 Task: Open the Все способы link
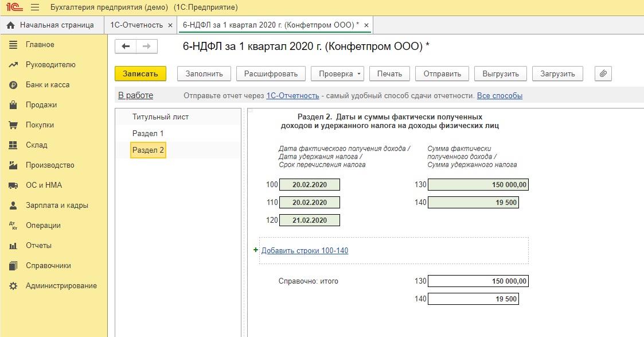(x=499, y=95)
